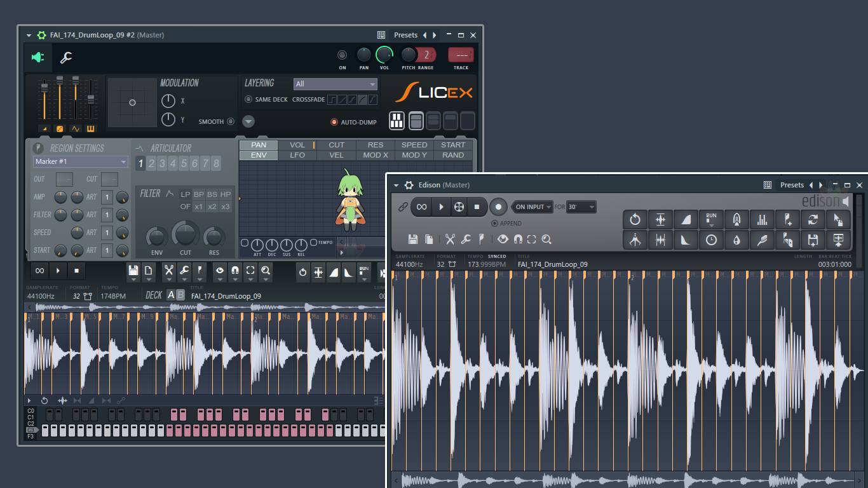
Task: Click Edison's eye view icon
Action: pyautogui.click(x=503, y=239)
